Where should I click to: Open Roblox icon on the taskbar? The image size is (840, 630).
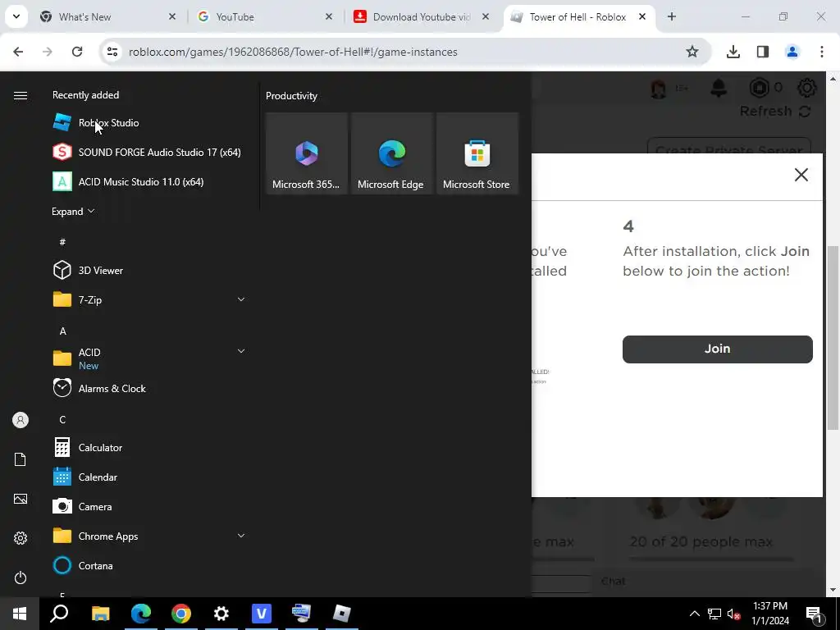[342, 614]
